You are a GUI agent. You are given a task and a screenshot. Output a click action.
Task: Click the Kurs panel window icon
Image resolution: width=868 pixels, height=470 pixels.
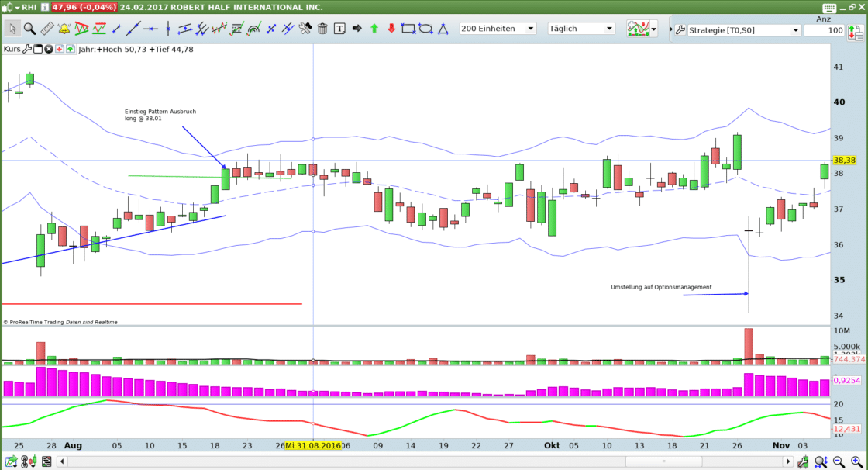point(38,49)
